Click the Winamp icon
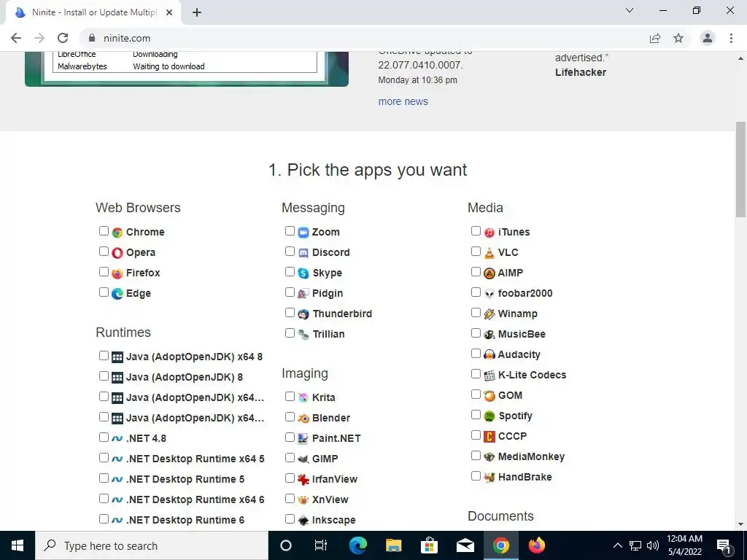747x560 pixels. coord(489,314)
